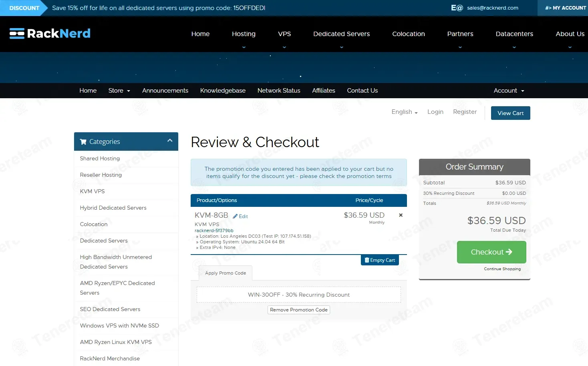Screen dimensions: 588x366
Task: Click the RackNerd logo
Action: click(50, 33)
